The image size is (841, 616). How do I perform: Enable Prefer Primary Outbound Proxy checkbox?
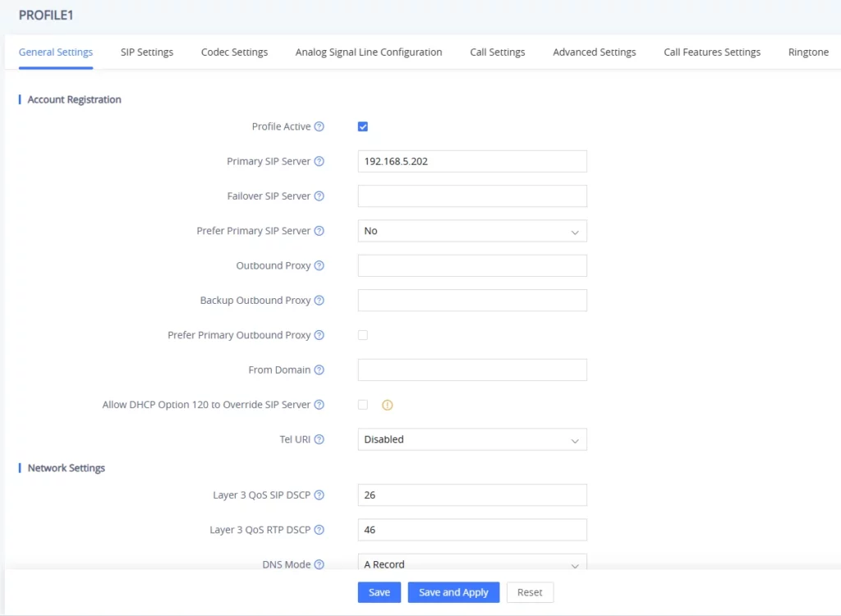coord(363,335)
